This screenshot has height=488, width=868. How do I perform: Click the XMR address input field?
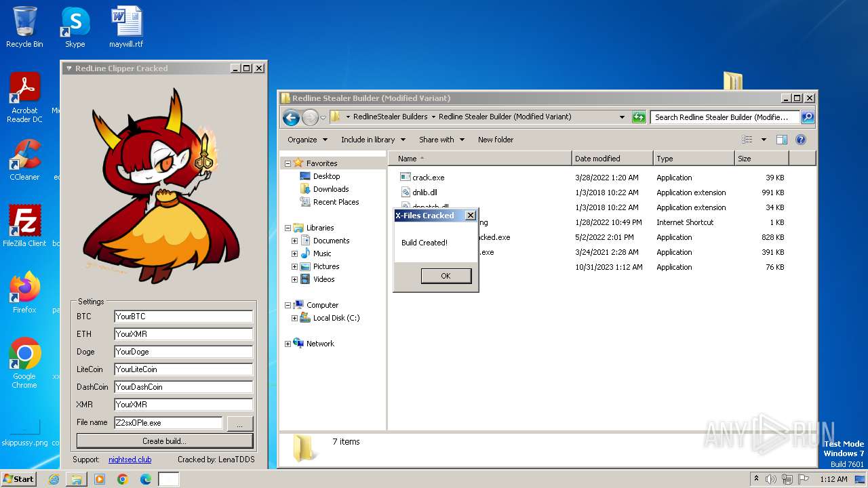[183, 405]
